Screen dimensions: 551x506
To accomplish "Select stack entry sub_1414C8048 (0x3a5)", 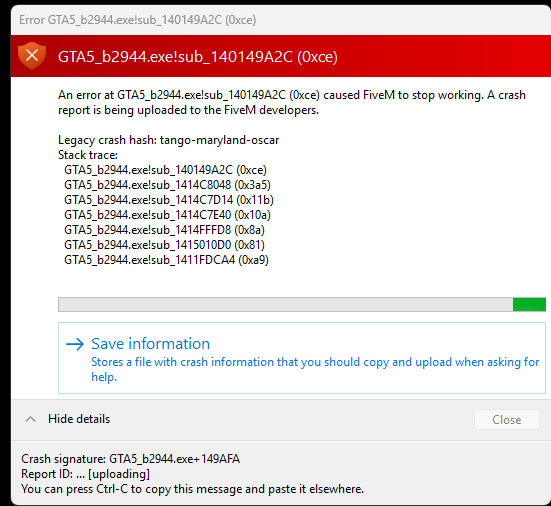I will (x=167, y=185).
